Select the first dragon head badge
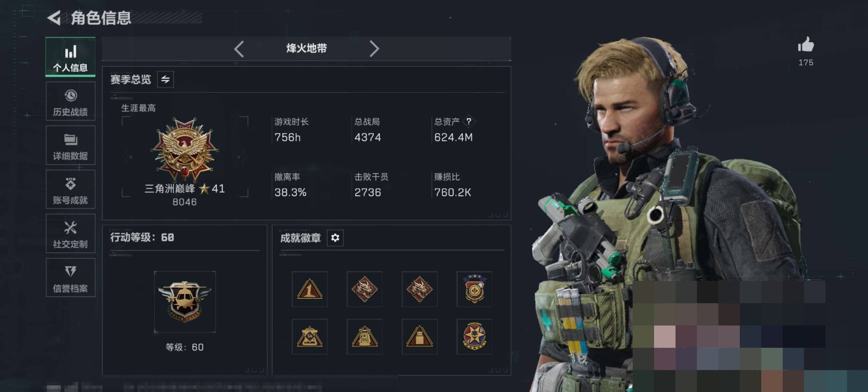 pyautogui.click(x=364, y=289)
